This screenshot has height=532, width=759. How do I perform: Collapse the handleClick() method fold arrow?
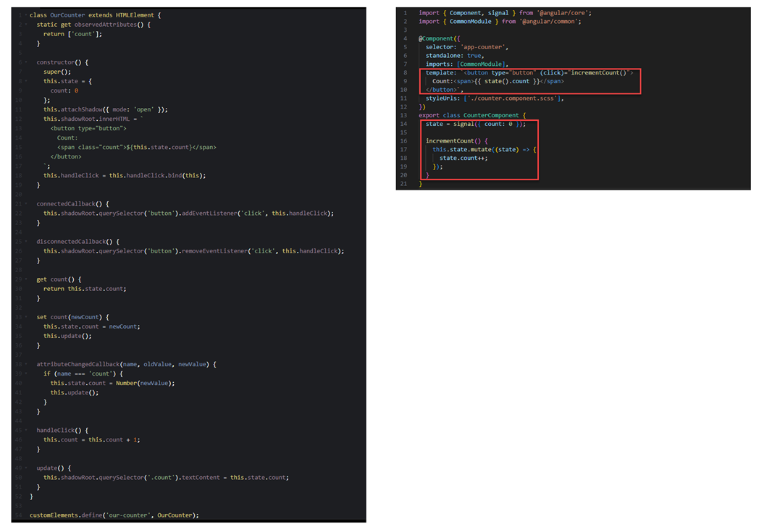click(x=25, y=431)
